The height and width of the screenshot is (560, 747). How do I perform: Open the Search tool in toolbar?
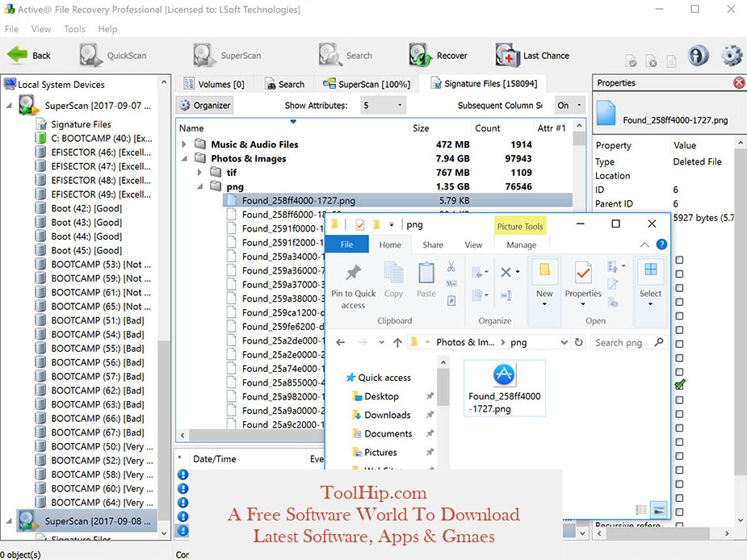[346, 55]
